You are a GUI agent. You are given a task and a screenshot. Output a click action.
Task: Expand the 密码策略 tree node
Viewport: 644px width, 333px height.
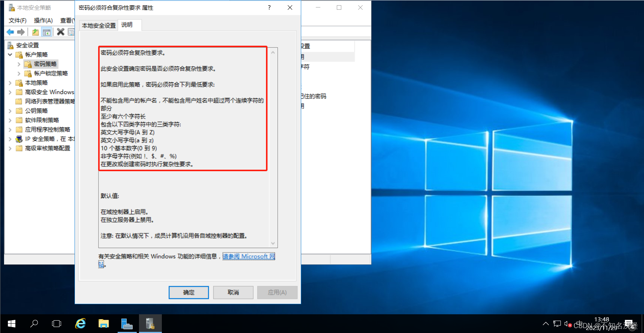coord(19,64)
